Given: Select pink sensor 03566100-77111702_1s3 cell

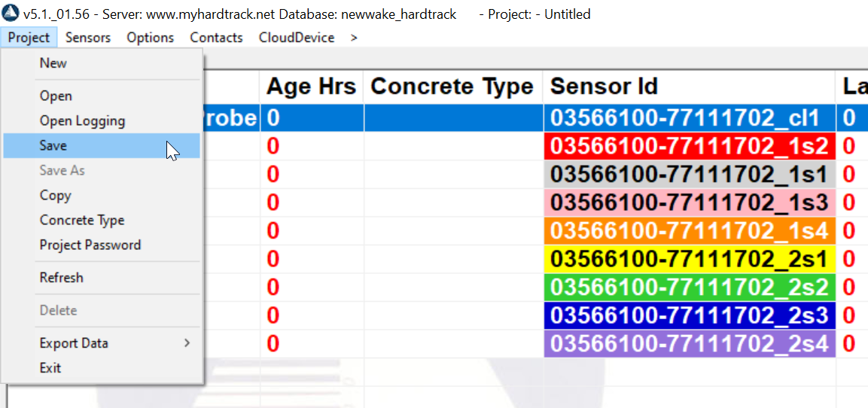Looking at the screenshot, I should coord(689,202).
